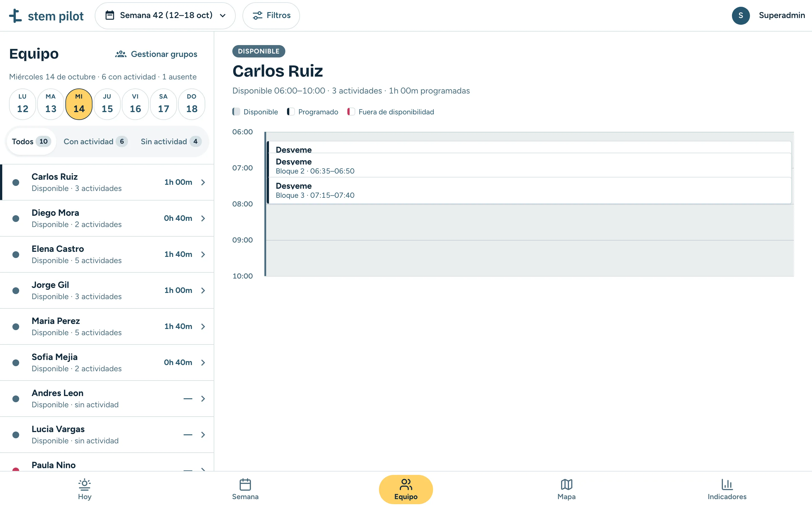812x507 pixels.
Task: Switch to Con actividad tab
Action: tap(95, 141)
